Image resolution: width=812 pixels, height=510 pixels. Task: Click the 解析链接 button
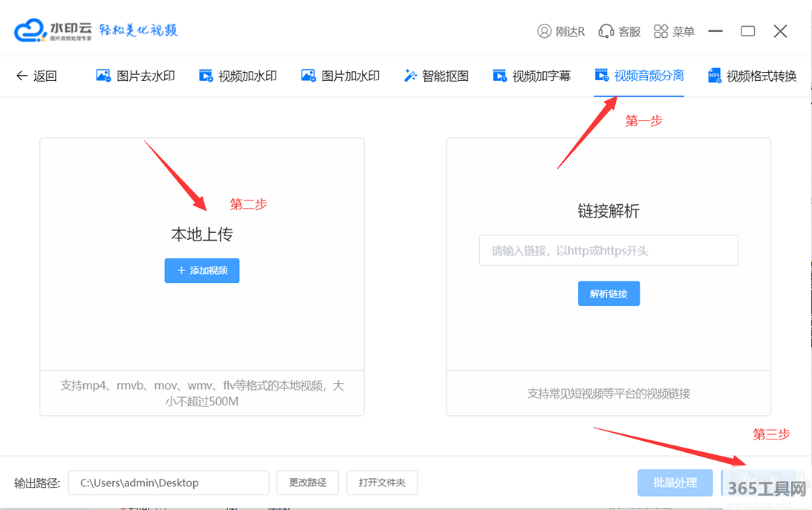[x=608, y=294]
